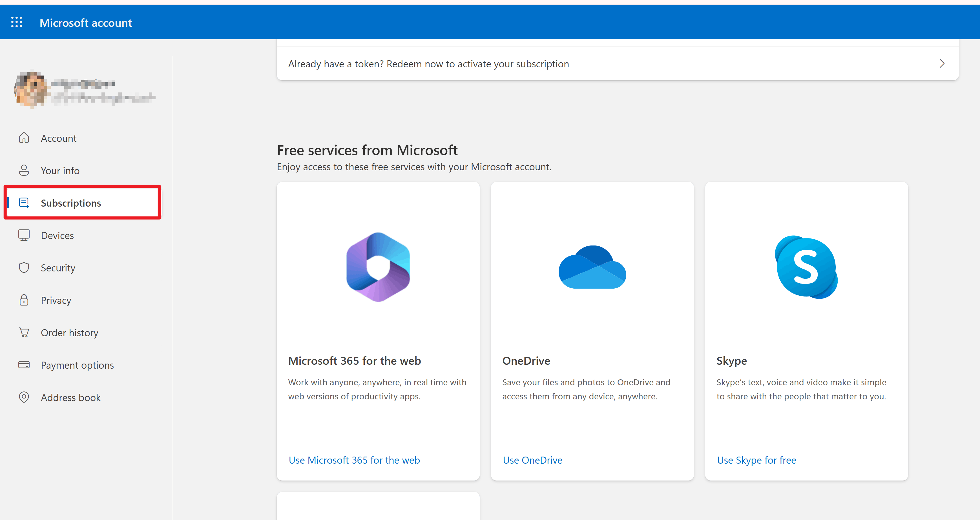Open the Use OneDrive link

(532, 460)
